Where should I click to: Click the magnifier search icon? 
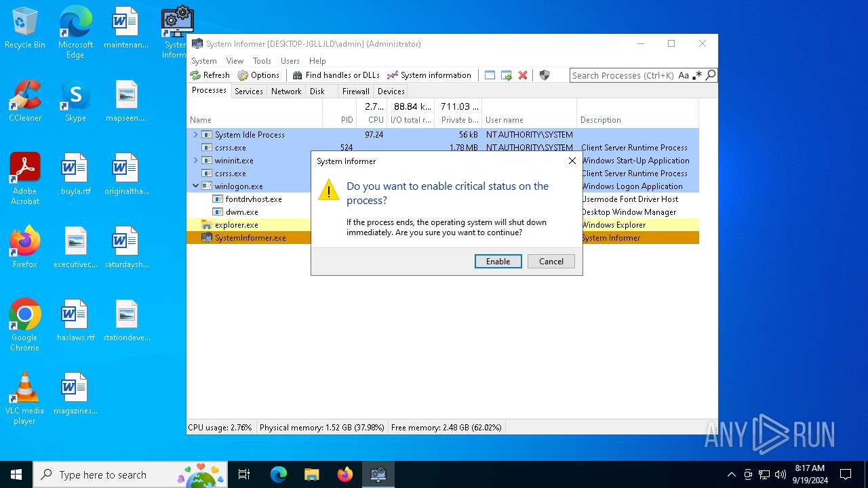pos(710,75)
